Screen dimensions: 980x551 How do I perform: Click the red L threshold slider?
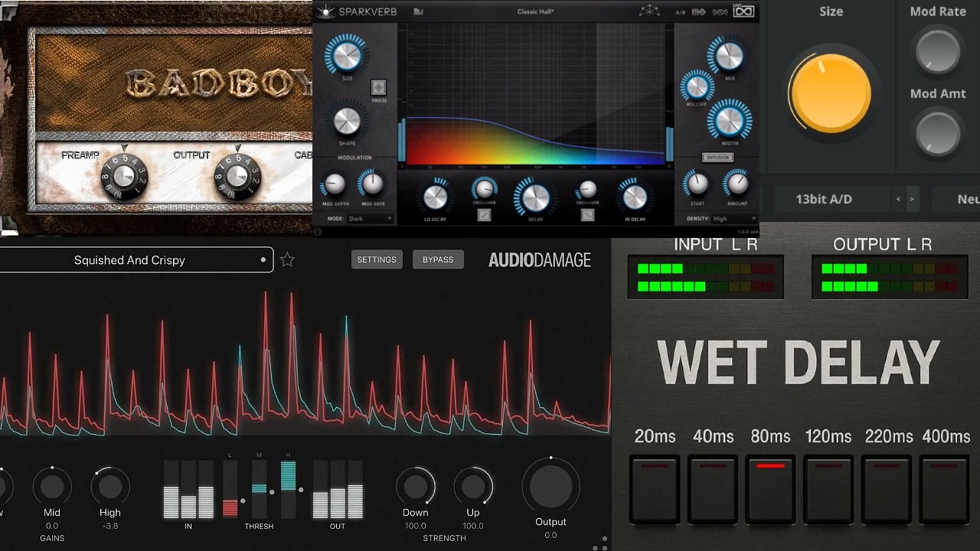230,489
